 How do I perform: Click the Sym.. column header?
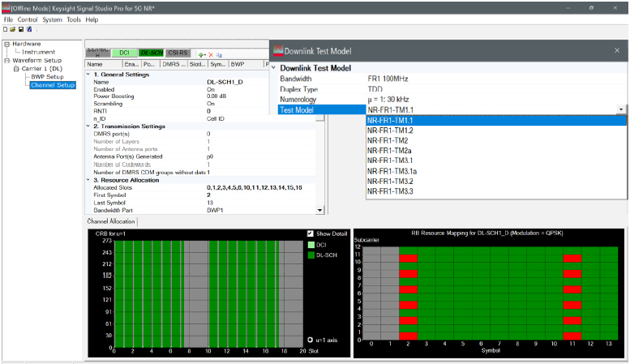218,64
